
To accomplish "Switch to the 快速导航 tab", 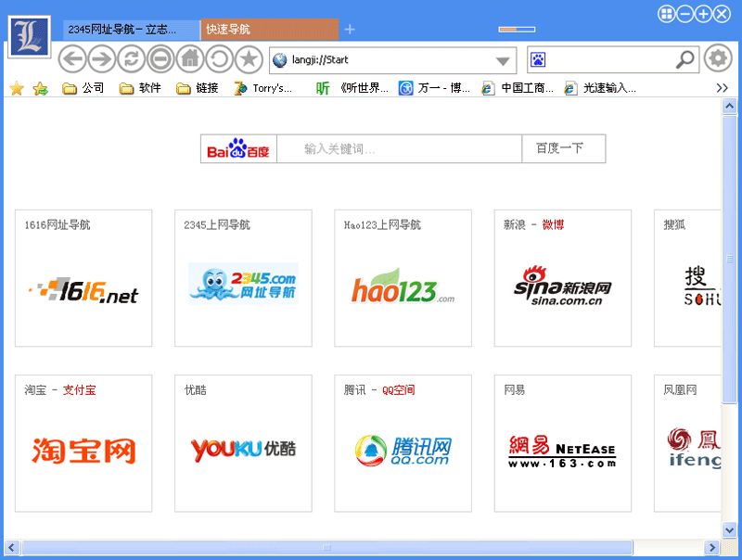I will coord(270,30).
